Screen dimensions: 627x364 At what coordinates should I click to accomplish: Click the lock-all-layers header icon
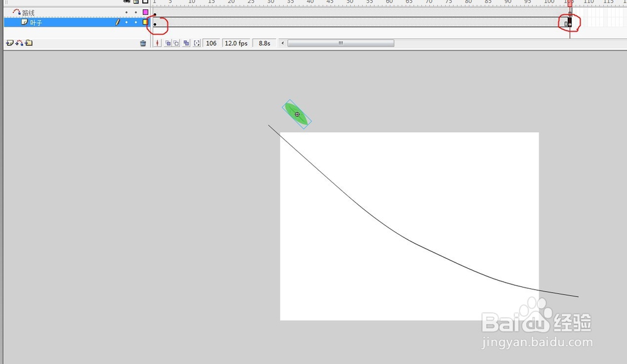point(136,2)
